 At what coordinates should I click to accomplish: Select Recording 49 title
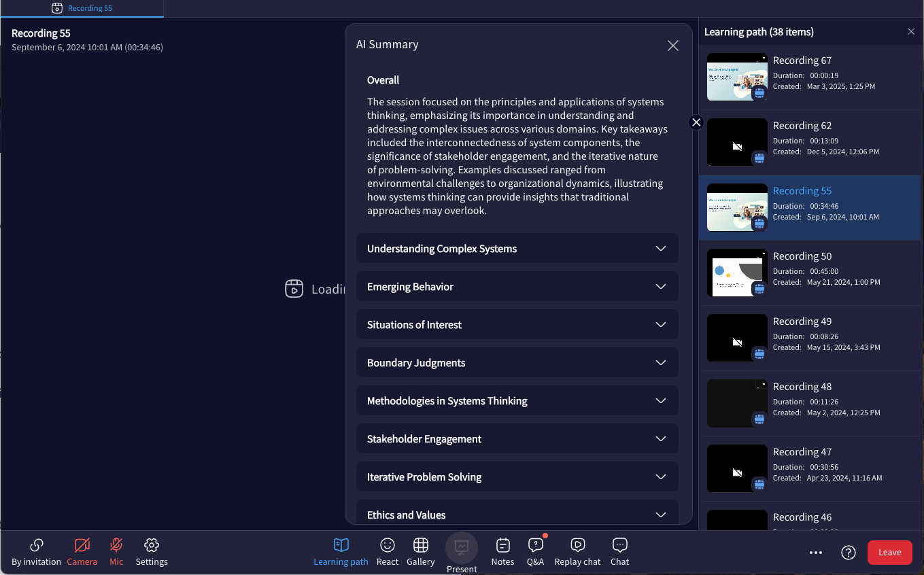pyautogui.click(x=802, y=321)
